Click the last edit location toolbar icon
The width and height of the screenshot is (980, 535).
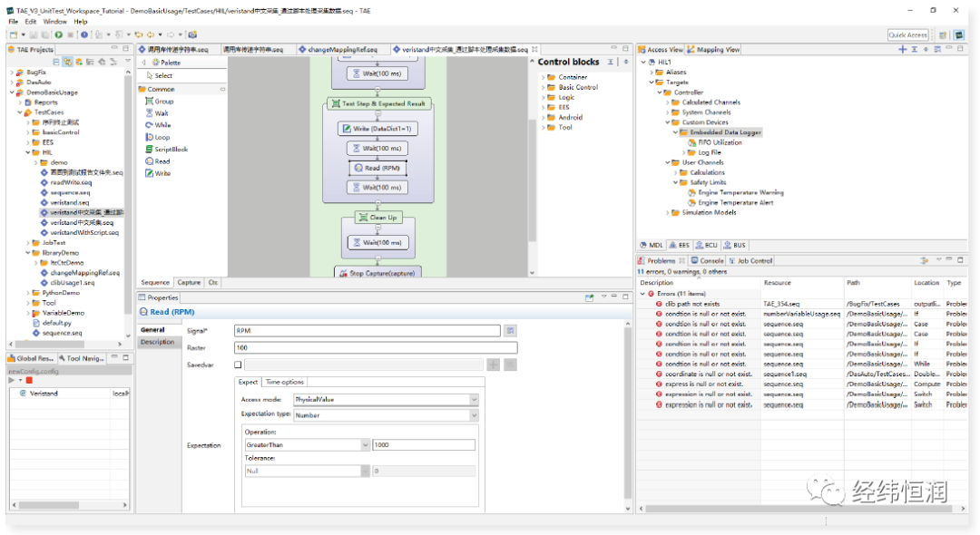[x=139, y=35]
